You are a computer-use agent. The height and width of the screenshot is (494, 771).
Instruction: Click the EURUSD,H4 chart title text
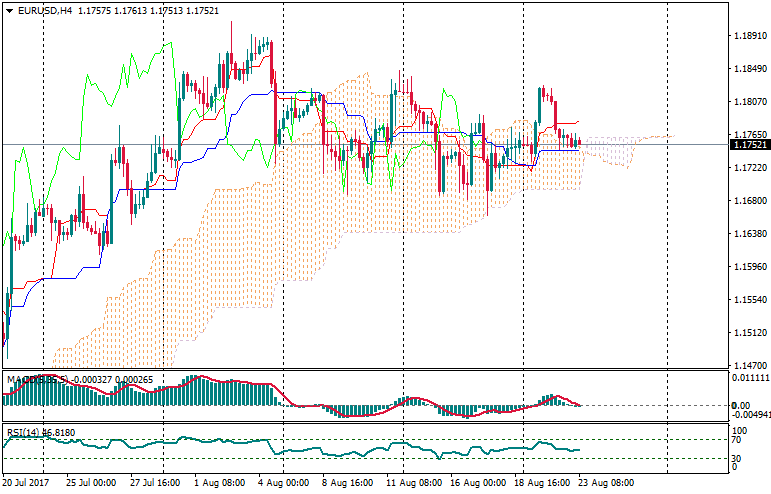[x=45, y=10]
